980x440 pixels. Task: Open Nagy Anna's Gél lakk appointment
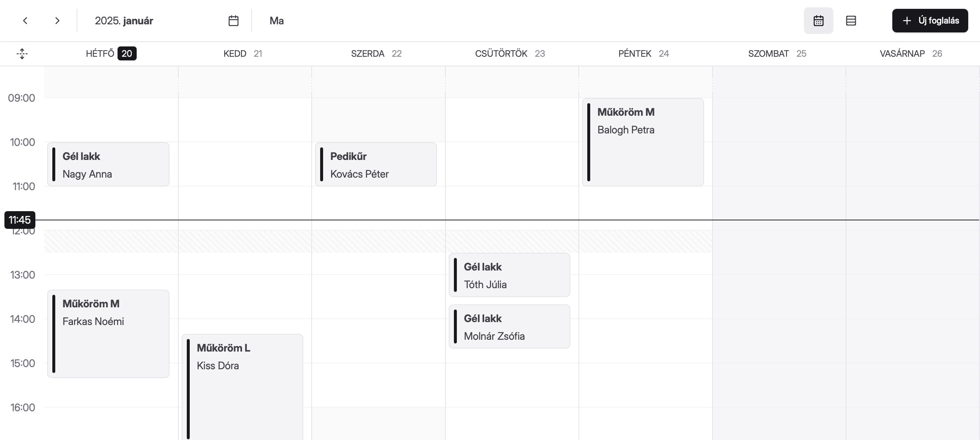point(108,164)
